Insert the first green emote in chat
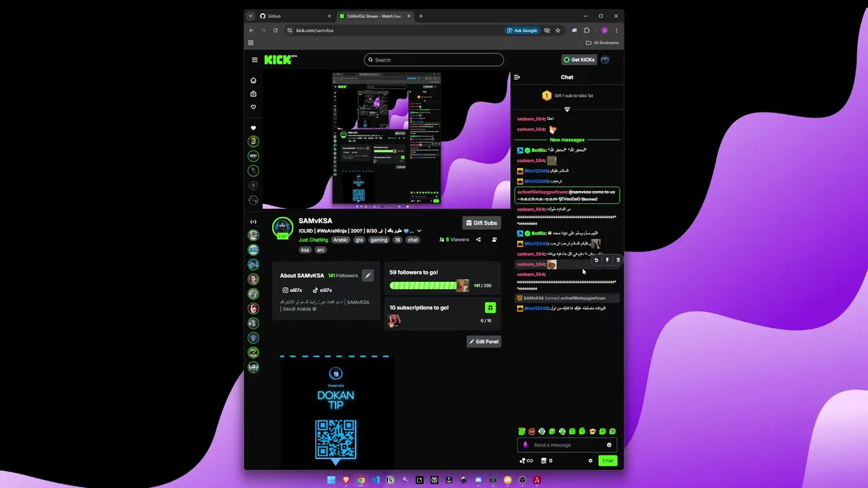This screenshot has height=488, width=868. pyautogui.click(x=521, y=431)
